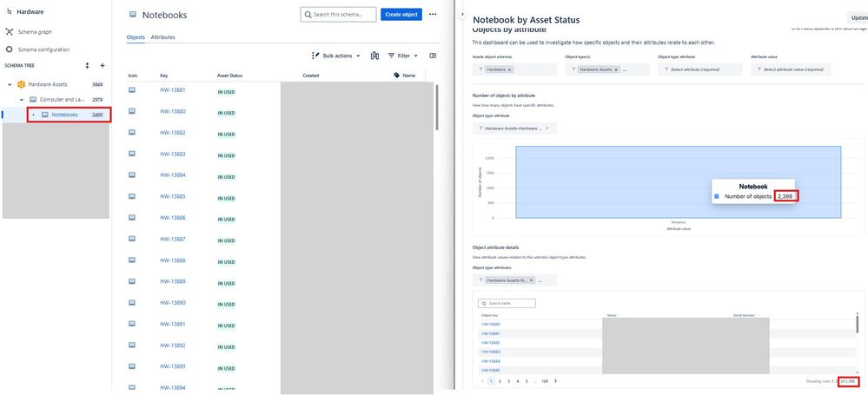The height and width of the screenshot is (395, 868).
Task: Click the laptop icon in the HW-13881 row
Action: click(132, 89)
